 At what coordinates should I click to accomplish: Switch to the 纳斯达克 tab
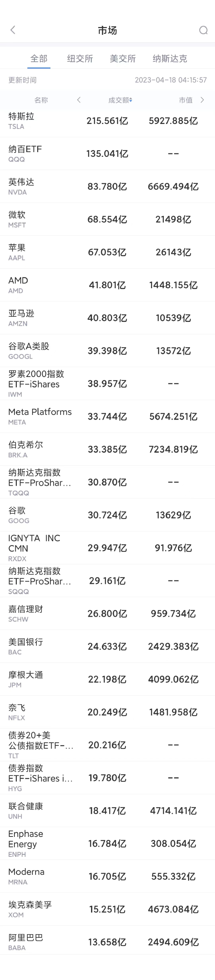tap(170, 59)
